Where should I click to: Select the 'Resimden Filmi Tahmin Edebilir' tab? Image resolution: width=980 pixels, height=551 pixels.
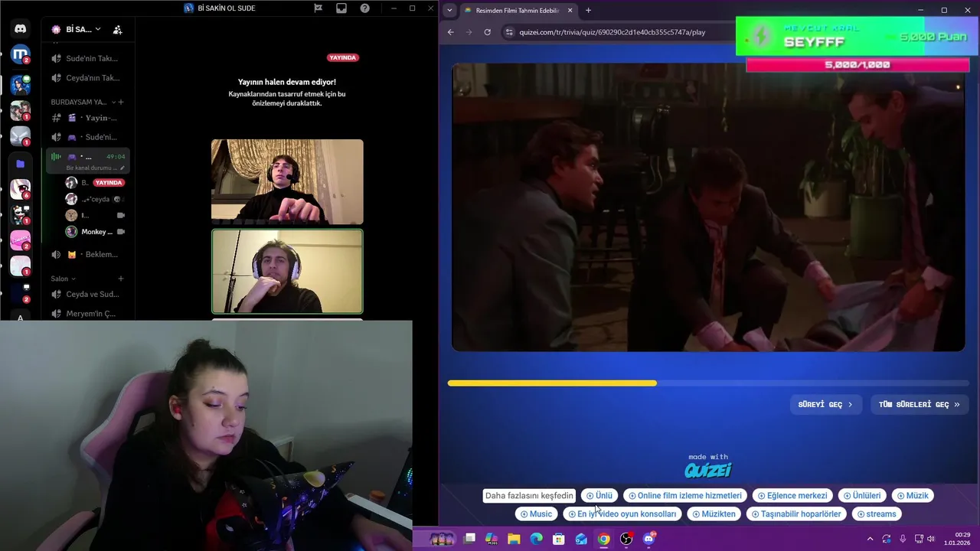[x=518, y=11]
